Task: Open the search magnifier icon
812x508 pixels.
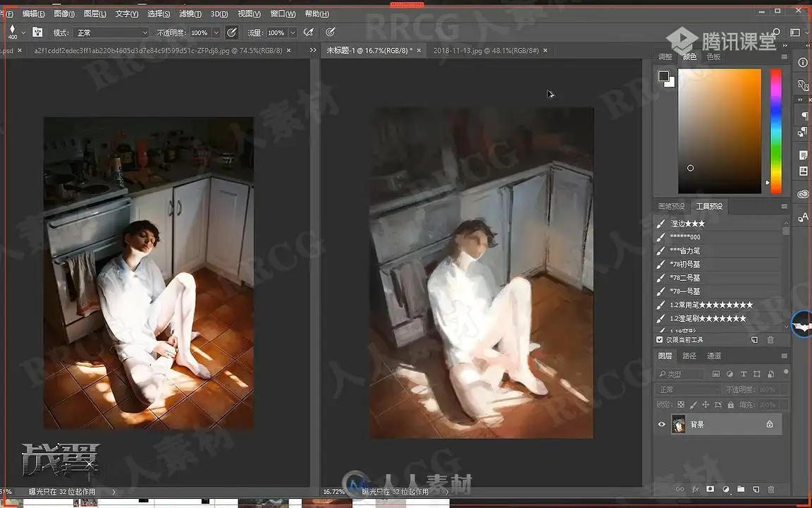Action: click(x=776, y=32)
